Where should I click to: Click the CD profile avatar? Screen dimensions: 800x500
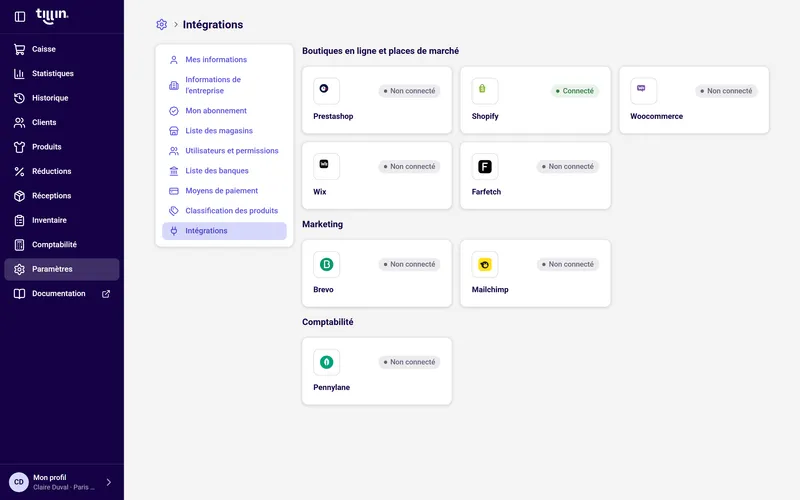click(19, 482)
